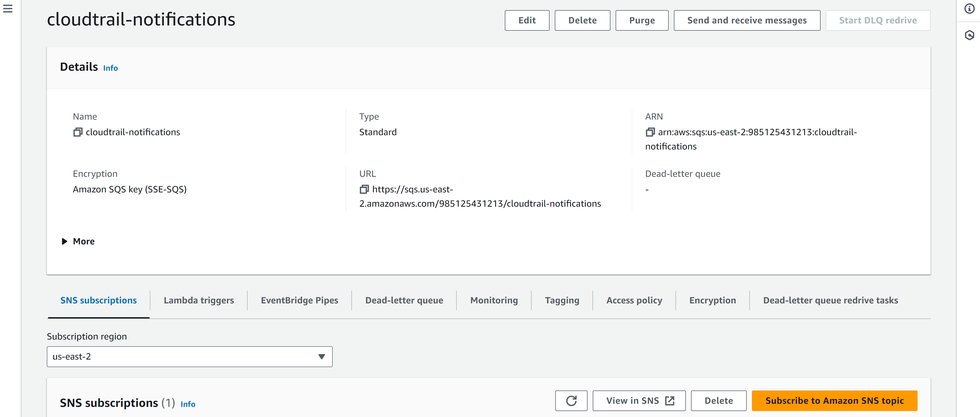Switch to the Lambda triggers tab
Viewport: 980px width, 417px height.
coord(199,300)
